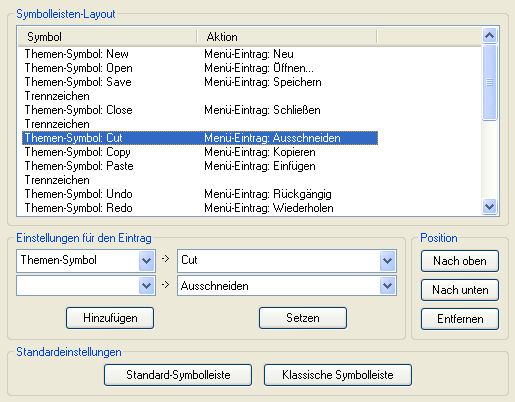Open the Ausschneiden action dropdown

click(x=387, y=286)
